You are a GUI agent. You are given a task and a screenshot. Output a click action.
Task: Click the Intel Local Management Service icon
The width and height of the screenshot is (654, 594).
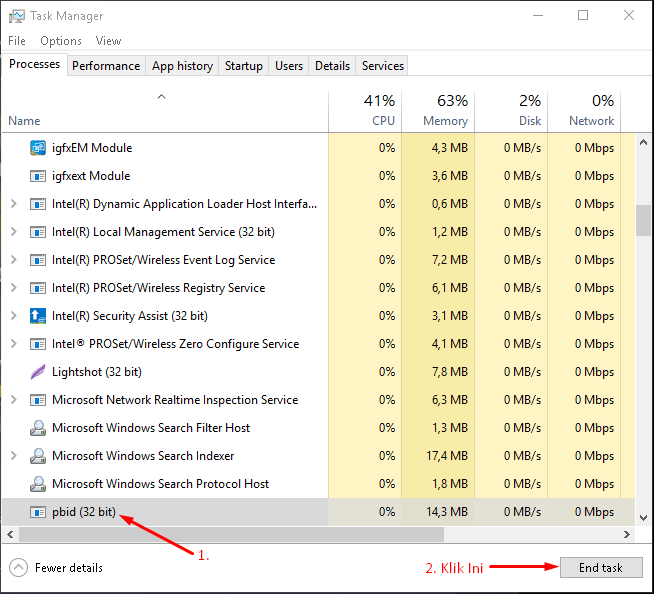click(38, 232)
